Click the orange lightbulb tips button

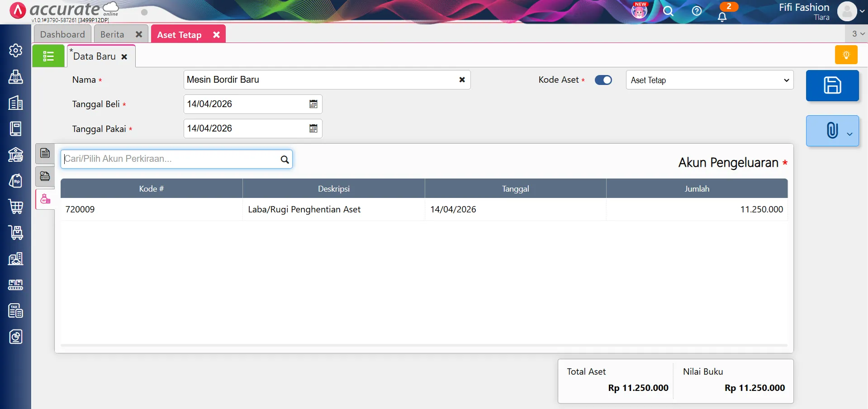tap(846, 55)
